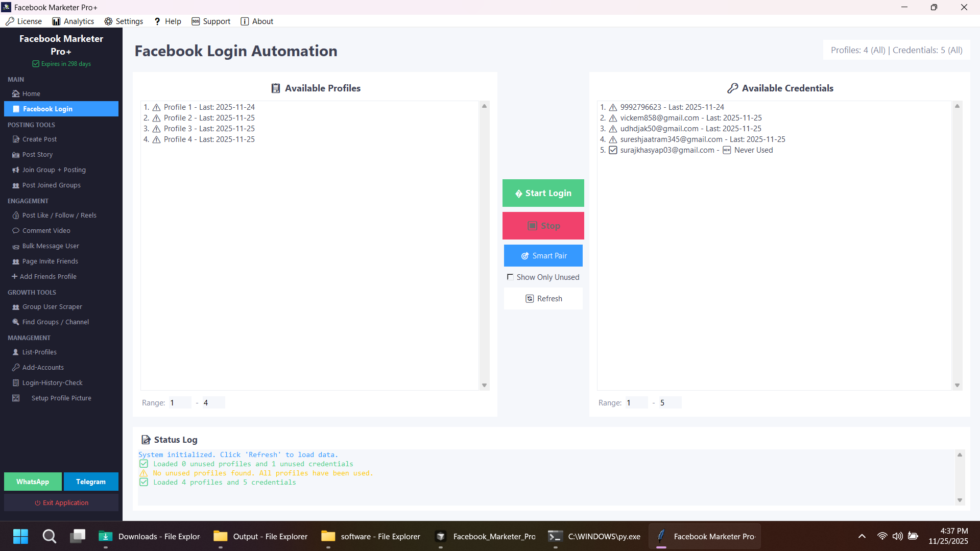Screen dimensions: 980x551
Task: Click the credentials range end field
Action: pyautogui.click(x=669, y=403)
